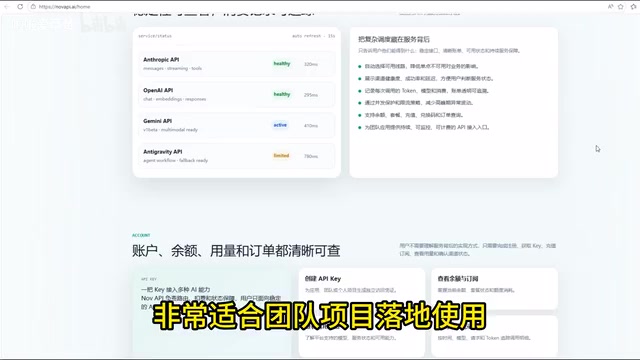Select the Gemini API status row
Viewport: 640px width, 360px height.
coord(236,125)
